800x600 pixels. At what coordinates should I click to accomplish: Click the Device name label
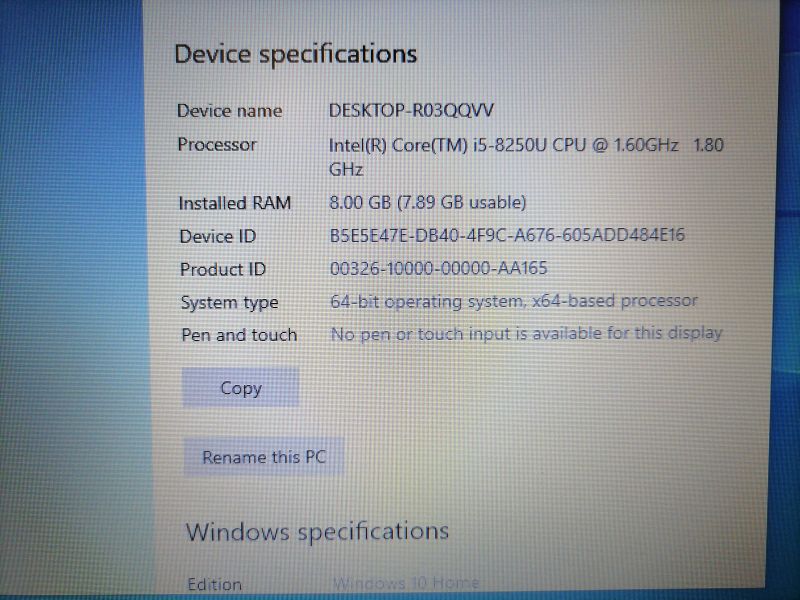[x=230, y=111]
